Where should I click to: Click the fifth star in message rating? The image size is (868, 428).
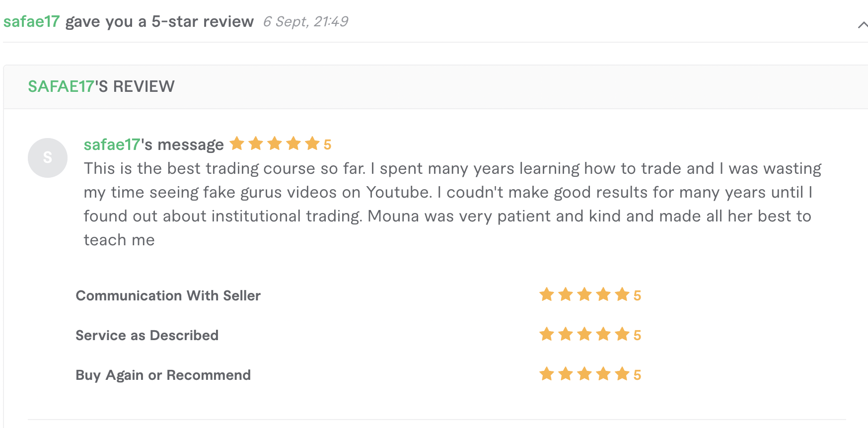tap(312, 143)
